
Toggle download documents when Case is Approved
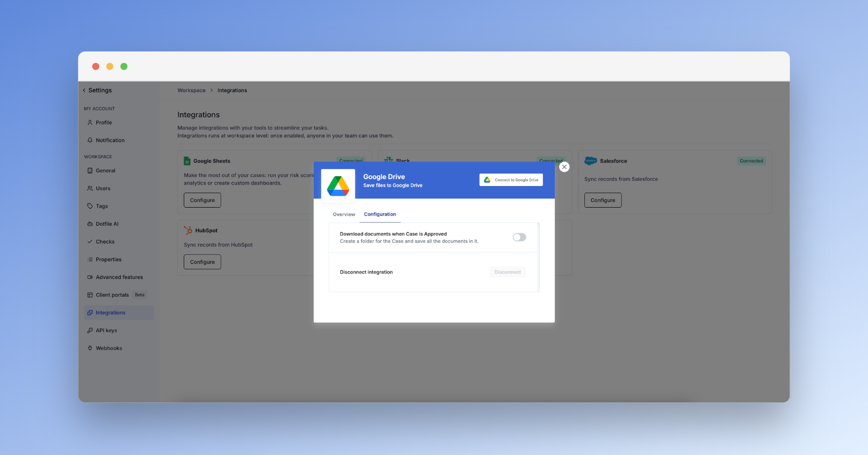519,237
